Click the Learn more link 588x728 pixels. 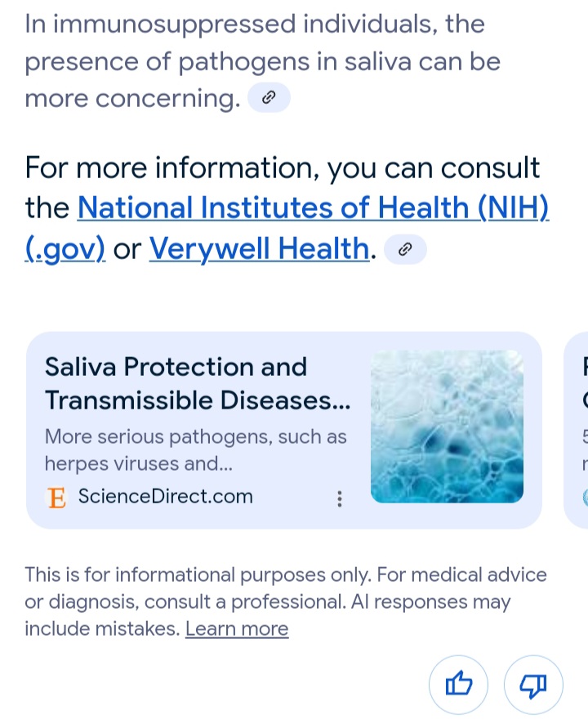click(x=237, y=628)
